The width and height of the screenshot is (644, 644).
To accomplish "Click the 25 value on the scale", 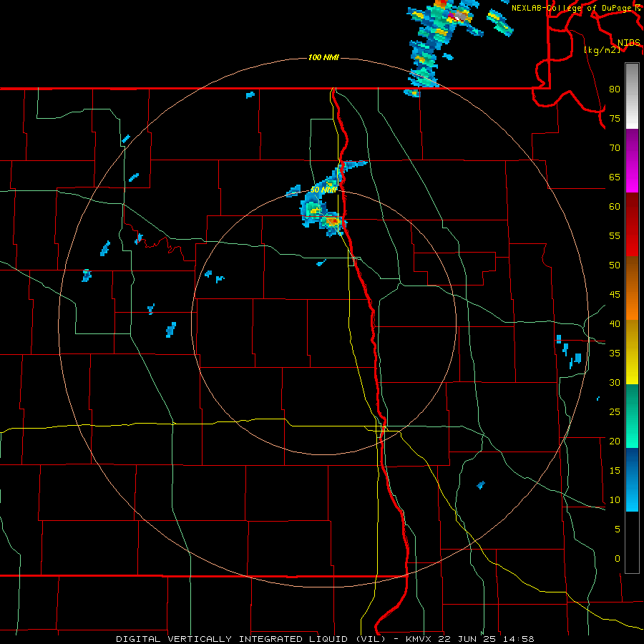I will pyautogui.click(x=615, y=412).
